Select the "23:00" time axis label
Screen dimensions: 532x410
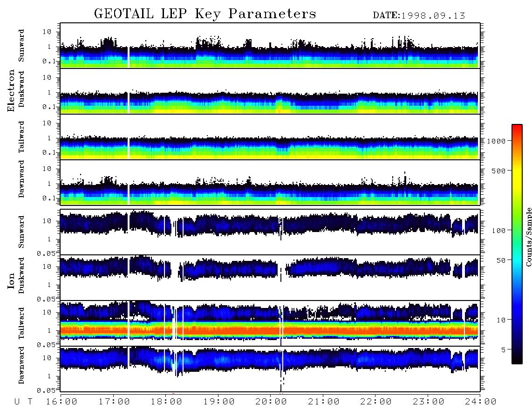(x=429, y=402)
